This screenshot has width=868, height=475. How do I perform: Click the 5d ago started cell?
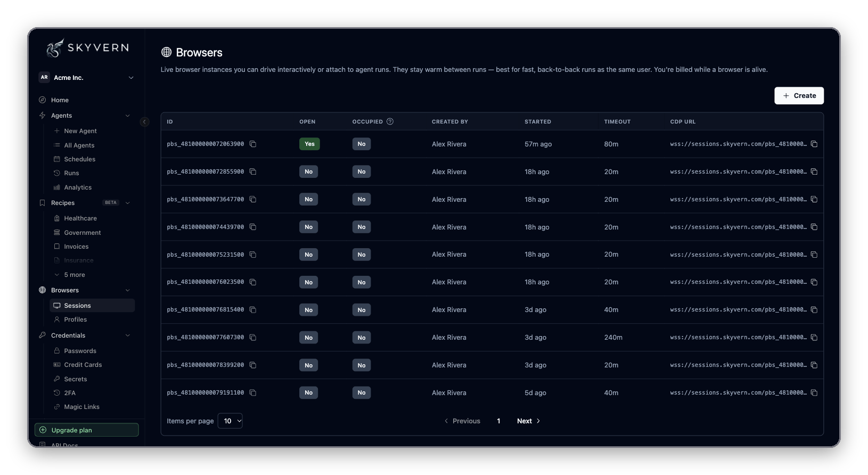pyautogui.click(x=535, y=393)
